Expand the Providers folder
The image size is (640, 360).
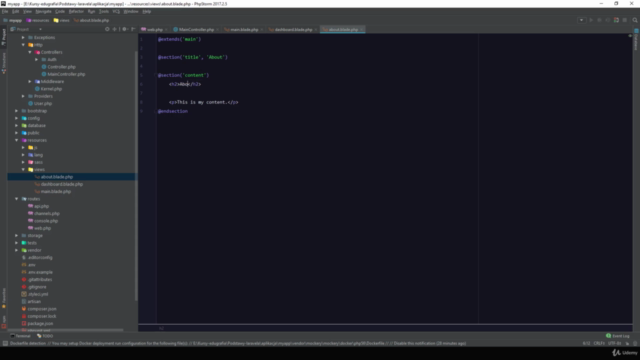pos(23,96)
